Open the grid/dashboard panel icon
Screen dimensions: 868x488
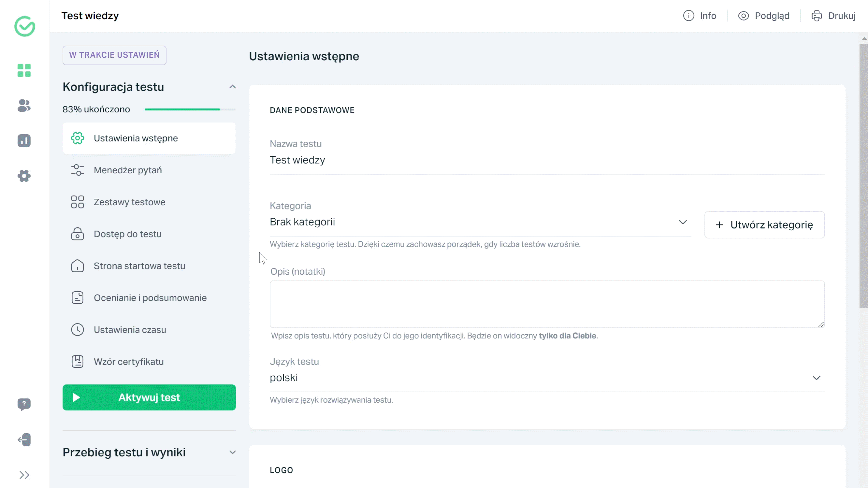pos(24,70)
